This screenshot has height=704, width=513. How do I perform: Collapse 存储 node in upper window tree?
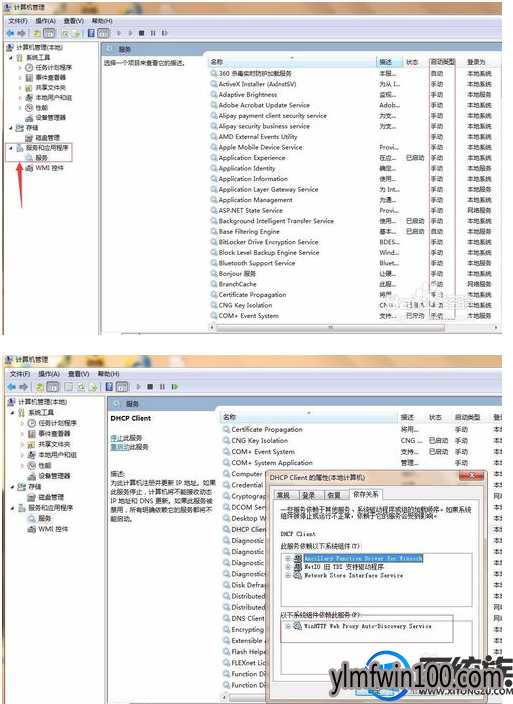[x=11, y=128]
